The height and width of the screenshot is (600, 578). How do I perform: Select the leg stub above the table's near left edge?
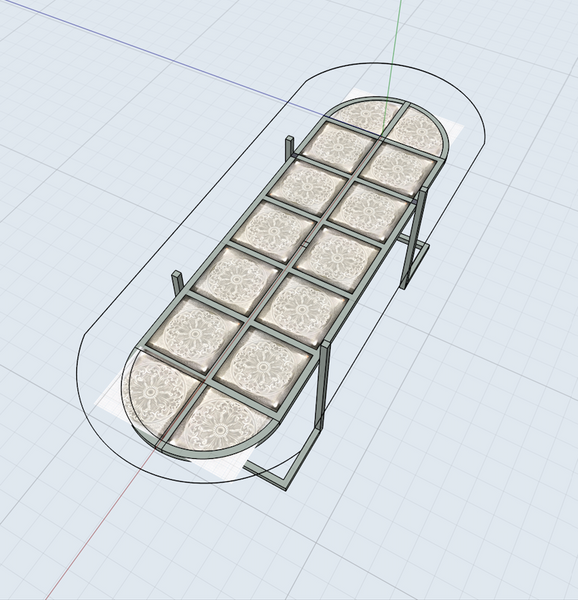[x=177, y=283]
